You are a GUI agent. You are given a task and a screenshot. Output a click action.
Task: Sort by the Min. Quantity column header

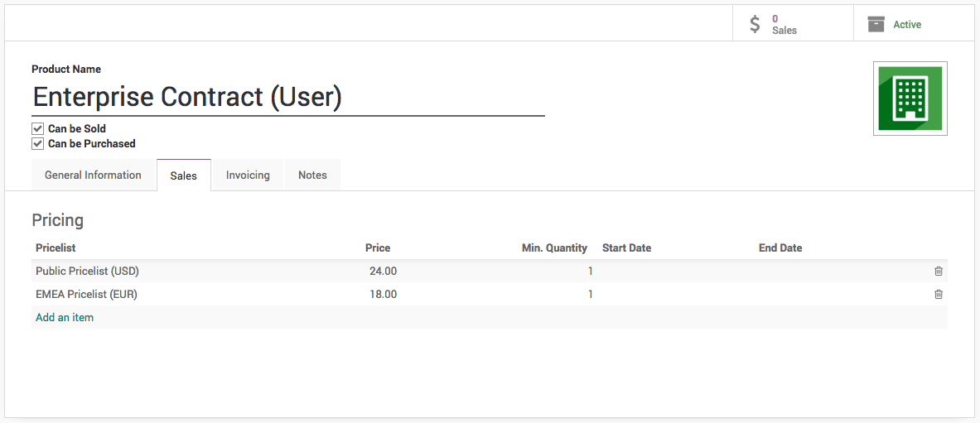pyautogui.click(x=553, y=248)
